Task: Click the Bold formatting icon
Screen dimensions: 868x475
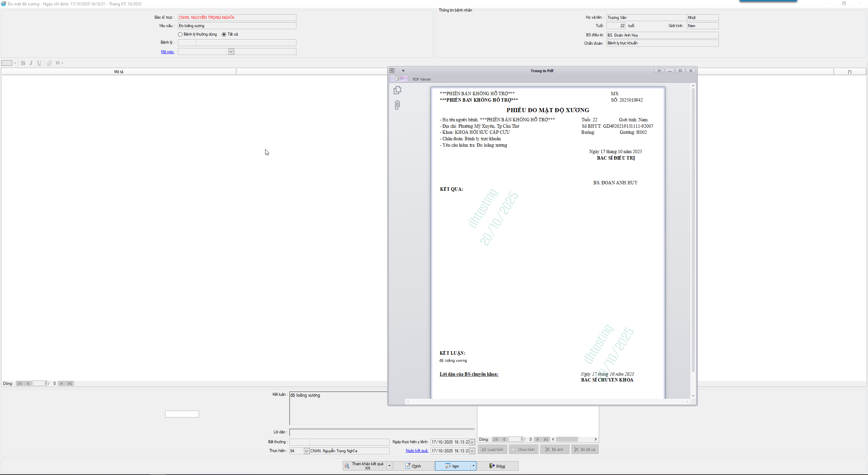Action: (x=23, y=63)
